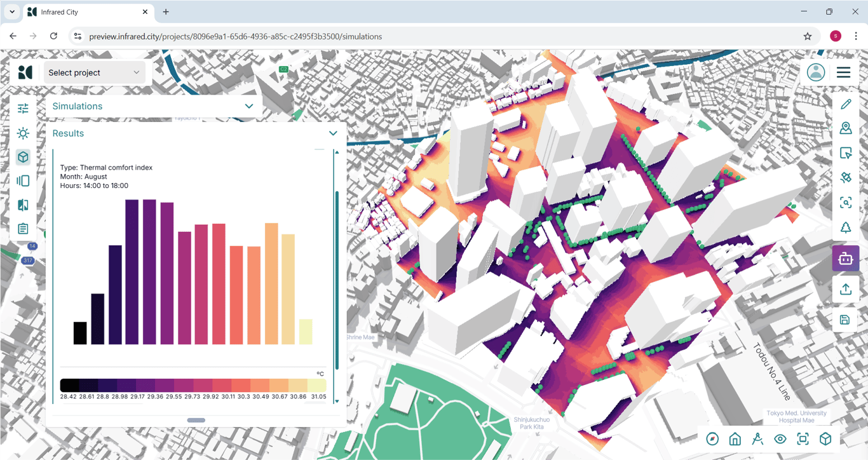868x460 pixels.
Task: Open the purple robot assistant icon
Action: click(x=845, y=259)
